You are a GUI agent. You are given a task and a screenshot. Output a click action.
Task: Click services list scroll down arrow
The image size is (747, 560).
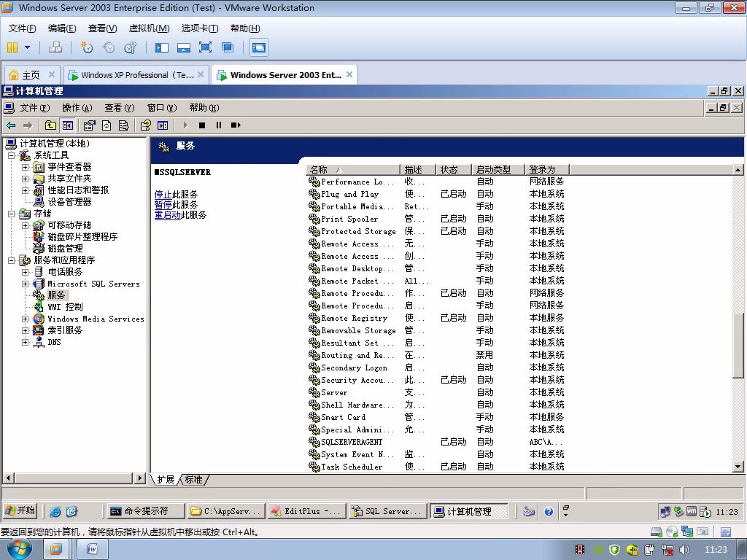[x=738, y=467]
